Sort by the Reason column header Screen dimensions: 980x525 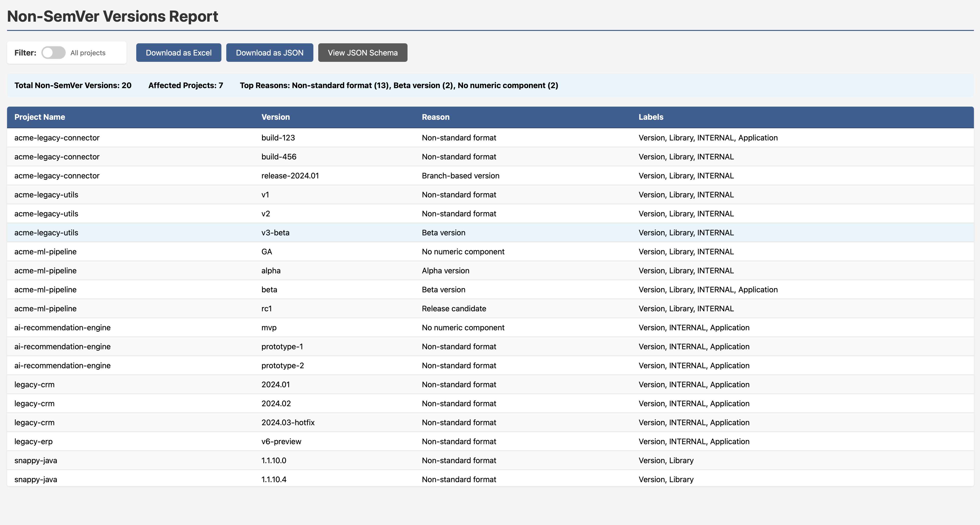(x=436, y=117)
